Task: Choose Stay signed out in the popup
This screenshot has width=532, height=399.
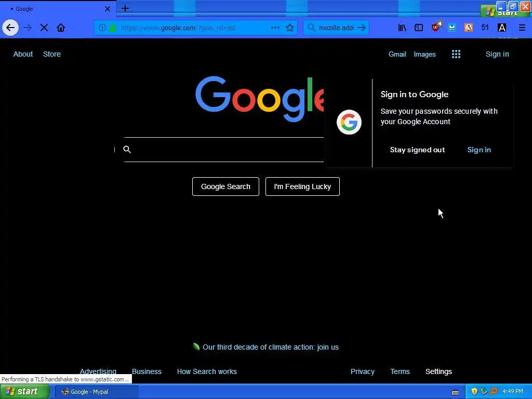Action: (417, 150)
